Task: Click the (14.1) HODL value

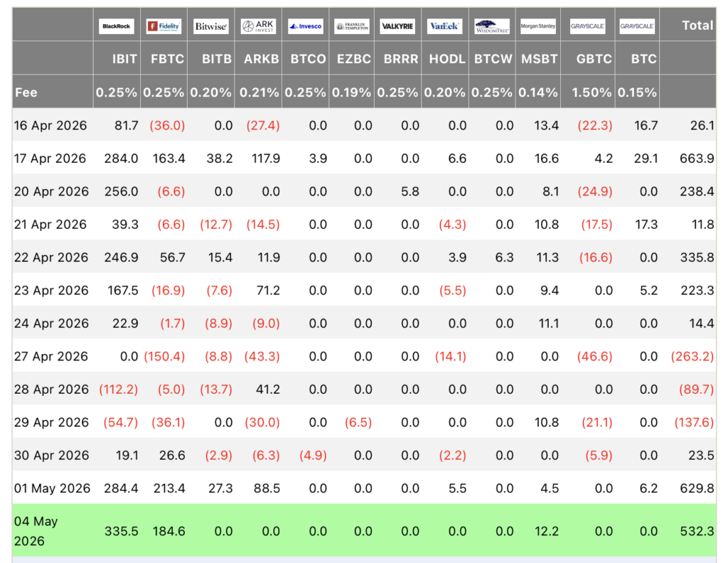Action: (450, 356)
